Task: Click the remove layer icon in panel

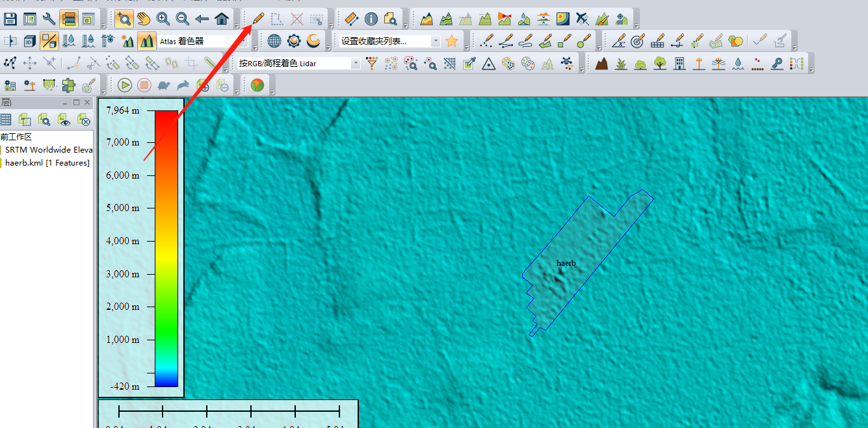Action: [x=83, y=119]
